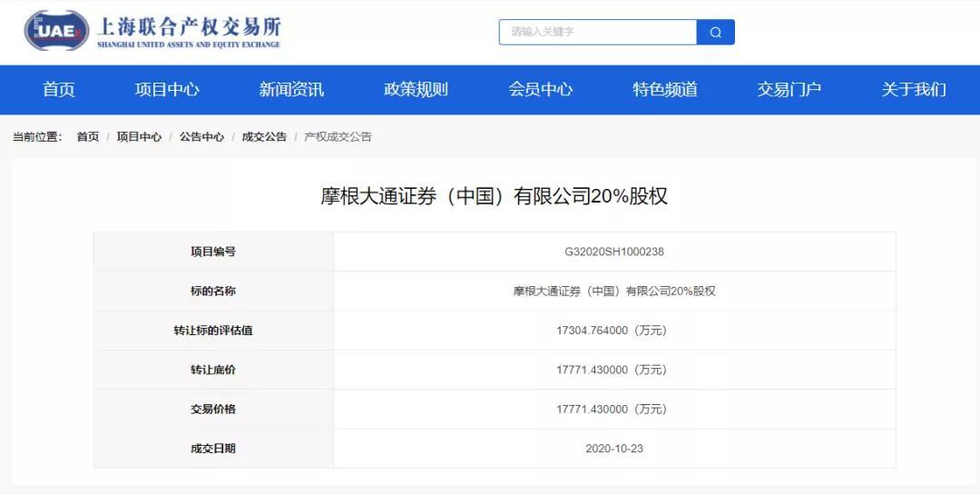Screen dimensions: 980x495
Task: Select the 交易价格 value 17771.430000
Action: click(x=592, y=410)
